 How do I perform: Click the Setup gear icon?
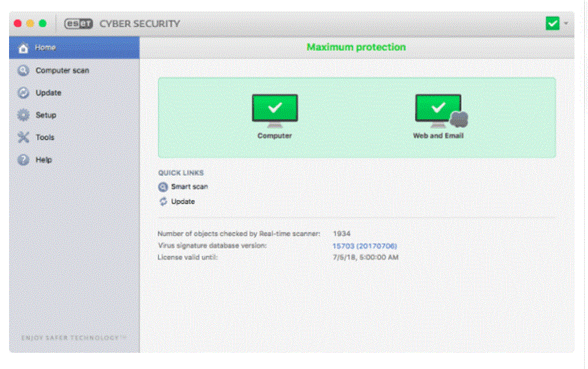(23, 115)
